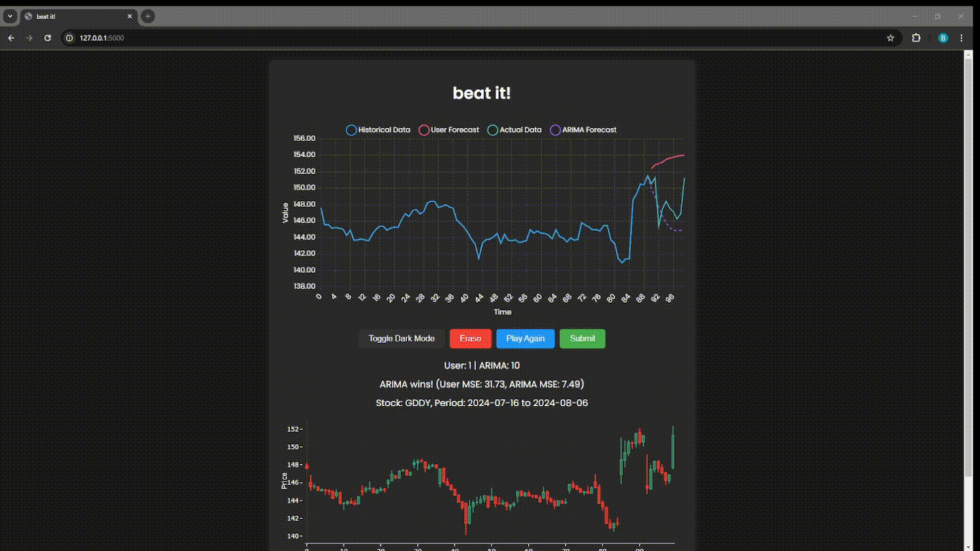Click the red Erase button
980x551 pixels.
[x=470, y=339]
